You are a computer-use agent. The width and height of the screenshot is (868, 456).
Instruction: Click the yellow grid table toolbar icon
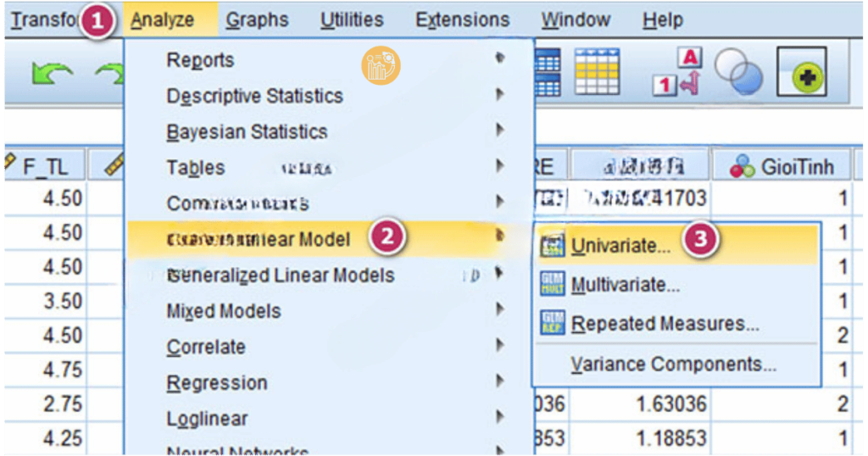[597, 71]
